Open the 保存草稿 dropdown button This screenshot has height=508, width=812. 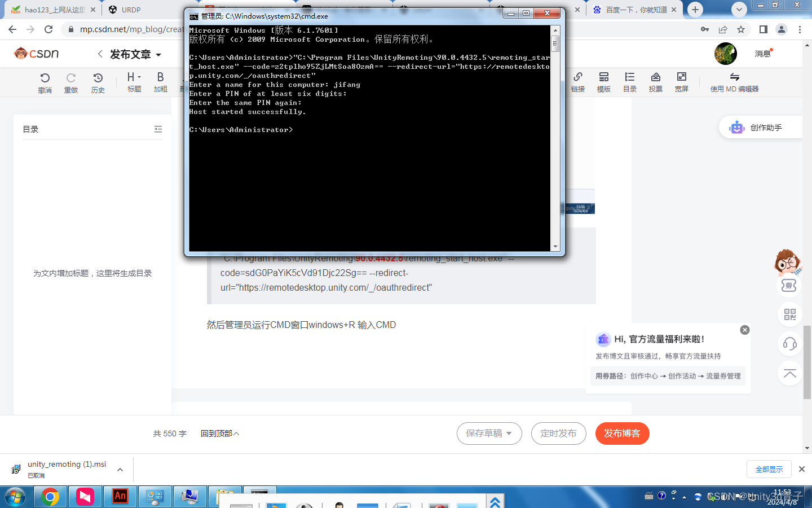tap(489, 433)
